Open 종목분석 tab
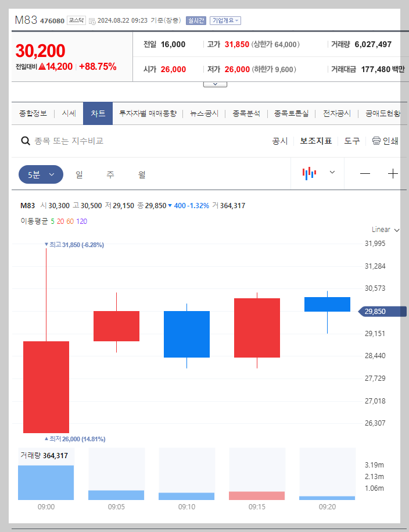 pos(246,113)
